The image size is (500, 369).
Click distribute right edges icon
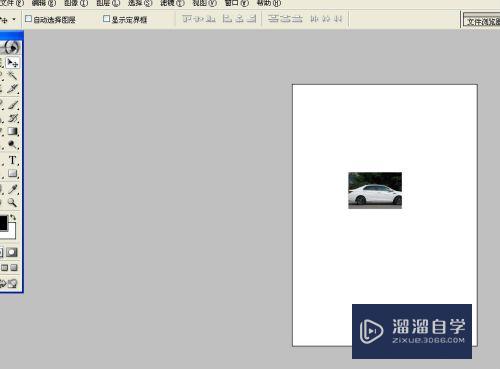[338, 19]
